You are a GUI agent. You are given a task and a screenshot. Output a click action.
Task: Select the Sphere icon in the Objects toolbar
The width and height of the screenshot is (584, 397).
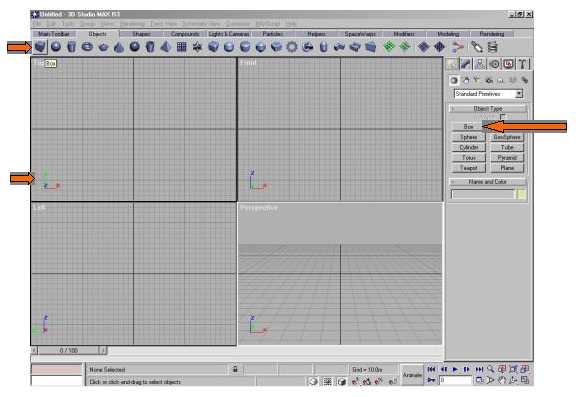[56, 47]
